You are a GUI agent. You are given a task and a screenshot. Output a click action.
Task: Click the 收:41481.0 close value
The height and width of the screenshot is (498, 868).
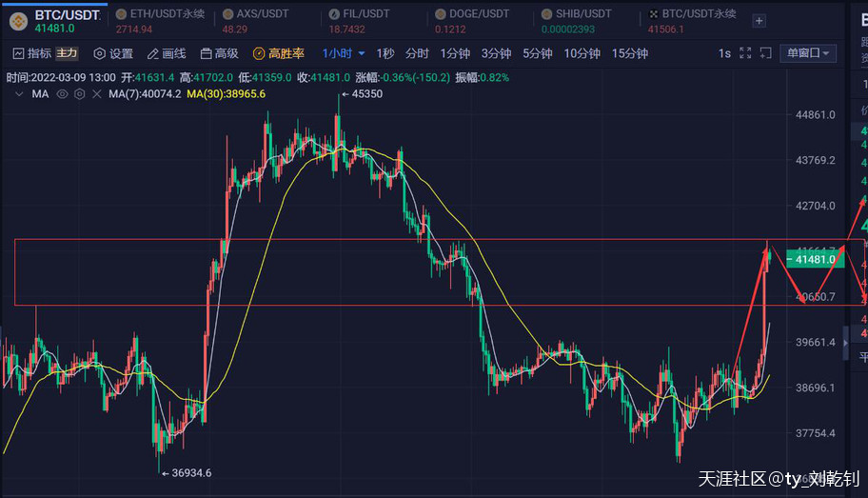324,77
